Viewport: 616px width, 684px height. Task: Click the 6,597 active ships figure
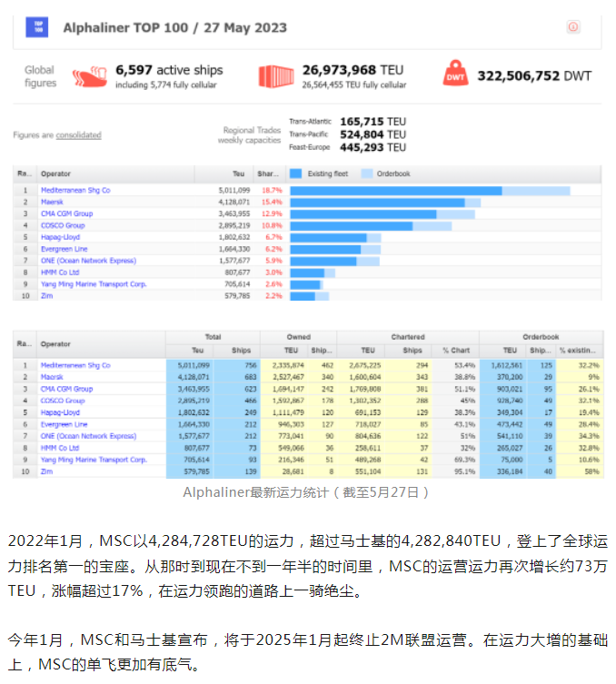pyautogui.click(x=169, y=70)
